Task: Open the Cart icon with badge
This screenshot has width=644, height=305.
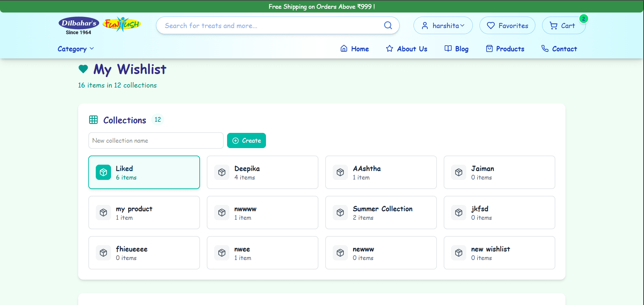Action: pyautogui.click(x=564, y=25)
